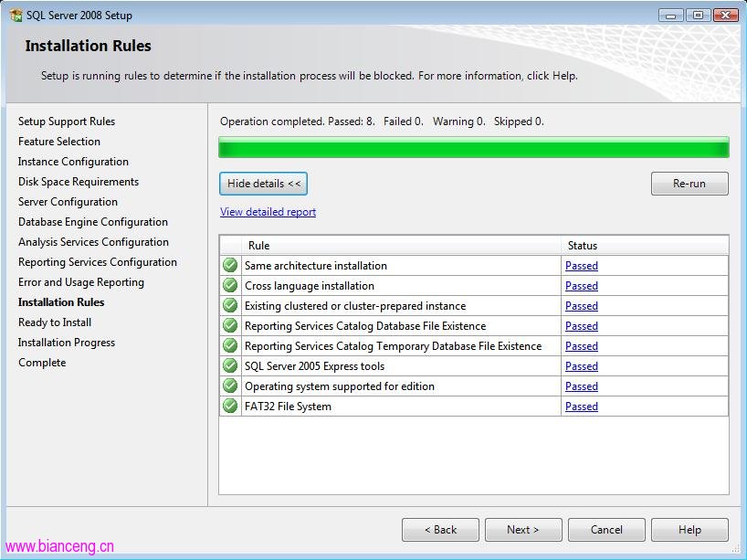Click Operation completed summary status line
The height and width of the screenshot is (560, 747).
coord(382,122)
